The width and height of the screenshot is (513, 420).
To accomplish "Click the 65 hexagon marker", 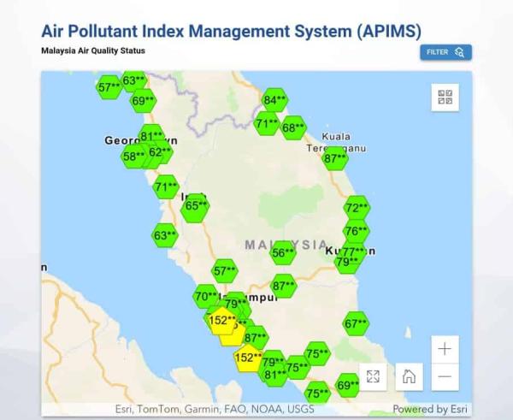I will [x=196, y=205].
